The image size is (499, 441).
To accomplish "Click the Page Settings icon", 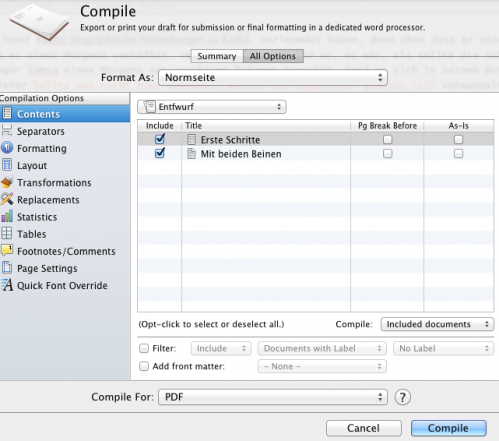I will tap(7, 268).
